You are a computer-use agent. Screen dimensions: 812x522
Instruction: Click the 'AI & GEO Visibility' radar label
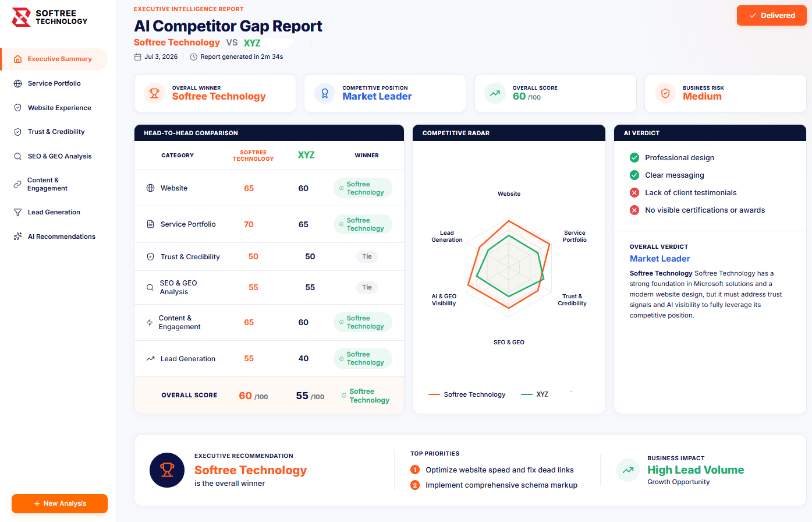click(444, 299)
